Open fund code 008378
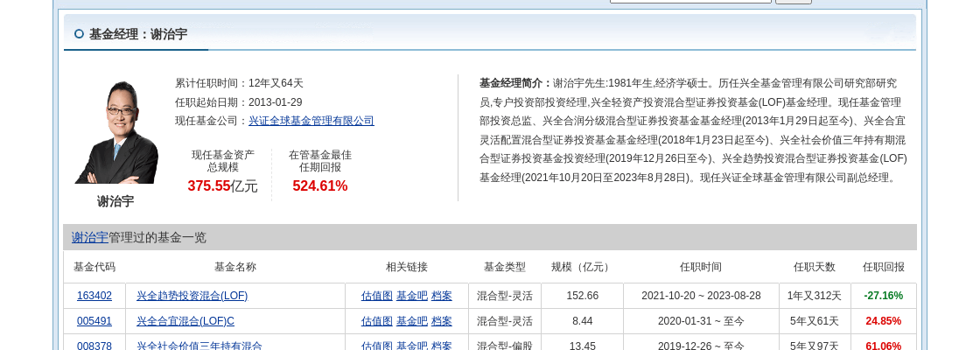 click(94, 346)
